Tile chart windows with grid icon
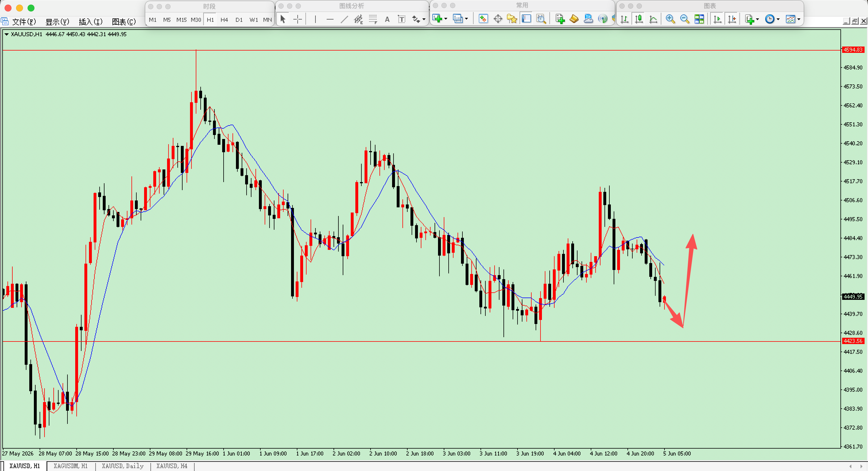868x471 pixels. (699, 19)
